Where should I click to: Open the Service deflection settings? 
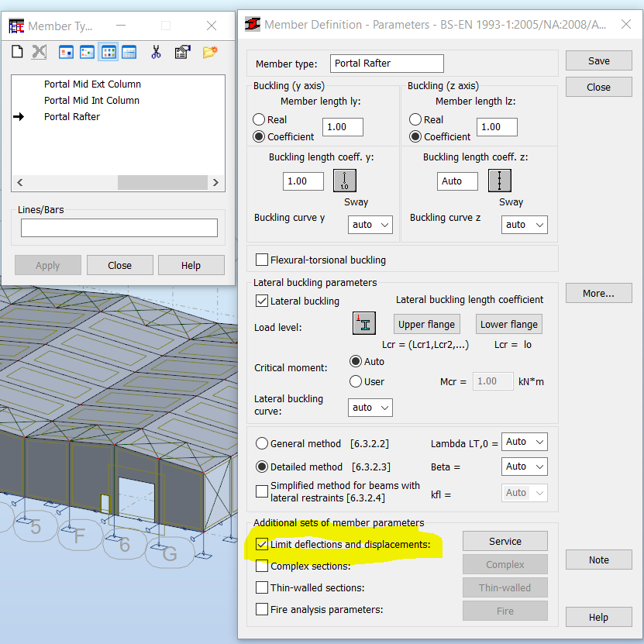pyautogui.click(x=505, y=541)
